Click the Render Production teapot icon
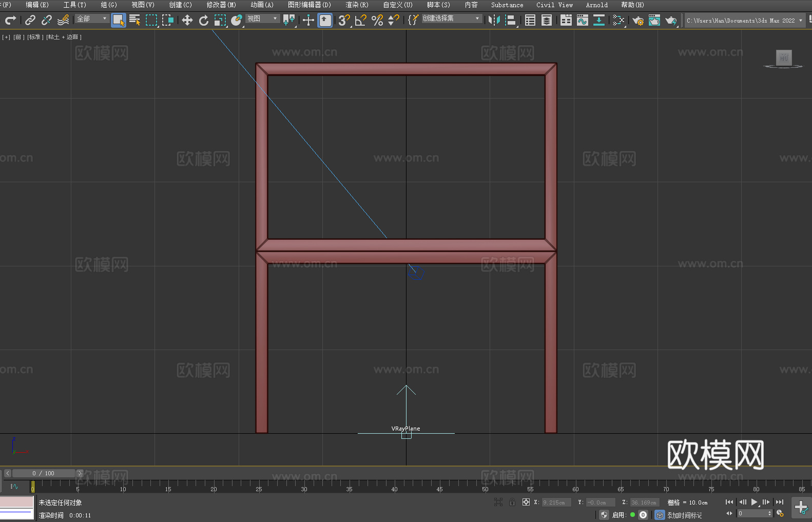Viewport: 812px width, 522px height. pyautogui.click(x=671, y=20)
